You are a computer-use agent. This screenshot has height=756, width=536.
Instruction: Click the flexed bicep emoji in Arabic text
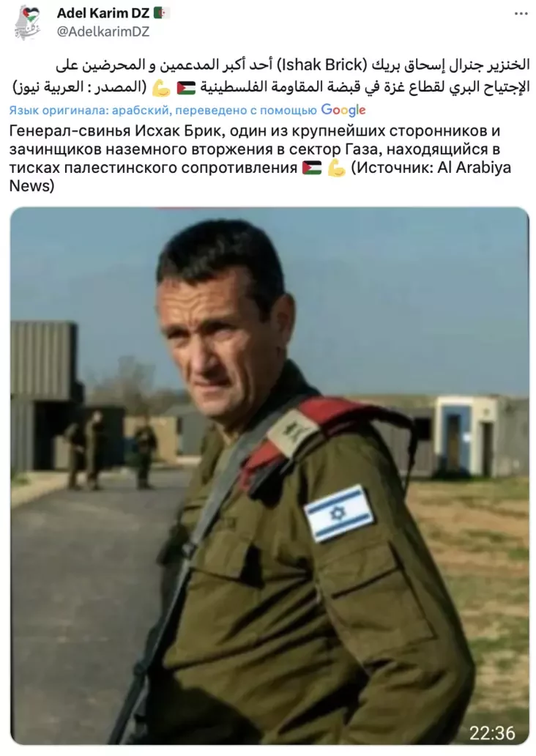tap(161, 88)
